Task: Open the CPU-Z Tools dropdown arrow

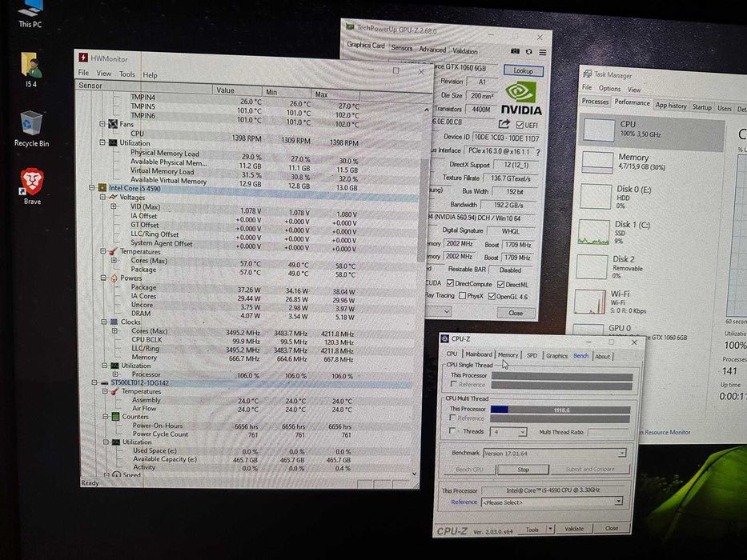Action: (x=550, y=529)
